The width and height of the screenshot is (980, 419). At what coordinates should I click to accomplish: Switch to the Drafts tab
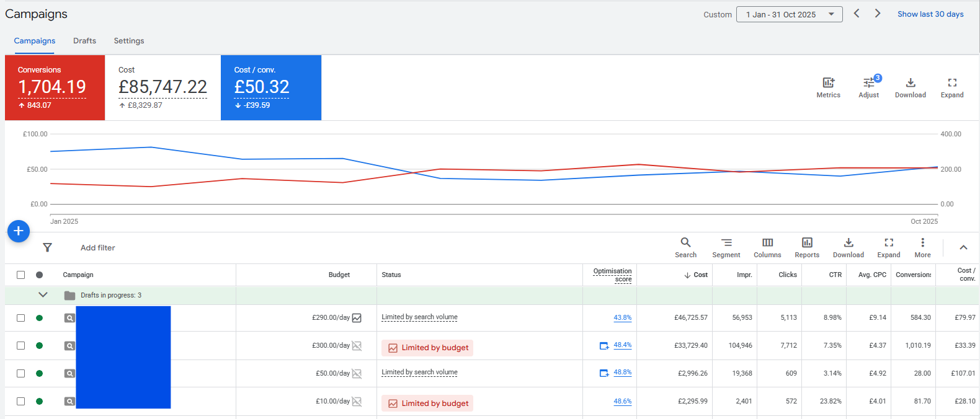(x=84, y=41)
